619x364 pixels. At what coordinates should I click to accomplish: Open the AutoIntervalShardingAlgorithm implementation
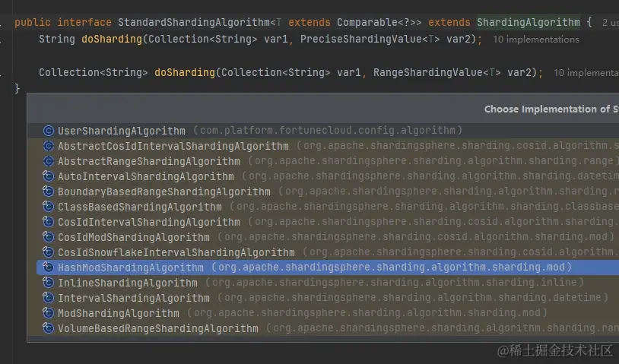point(323,176)
